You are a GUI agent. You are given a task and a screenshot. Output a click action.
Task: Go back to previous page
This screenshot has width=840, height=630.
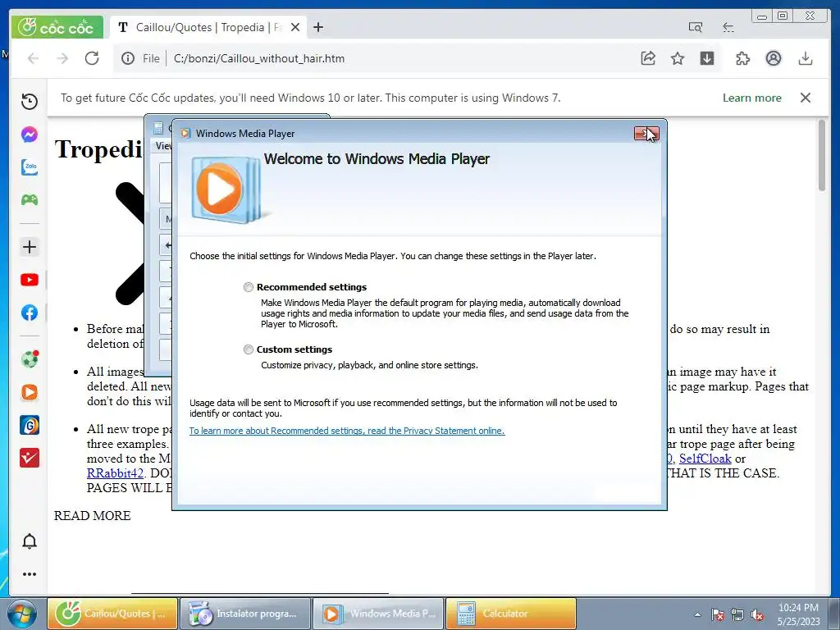[33, 58]
